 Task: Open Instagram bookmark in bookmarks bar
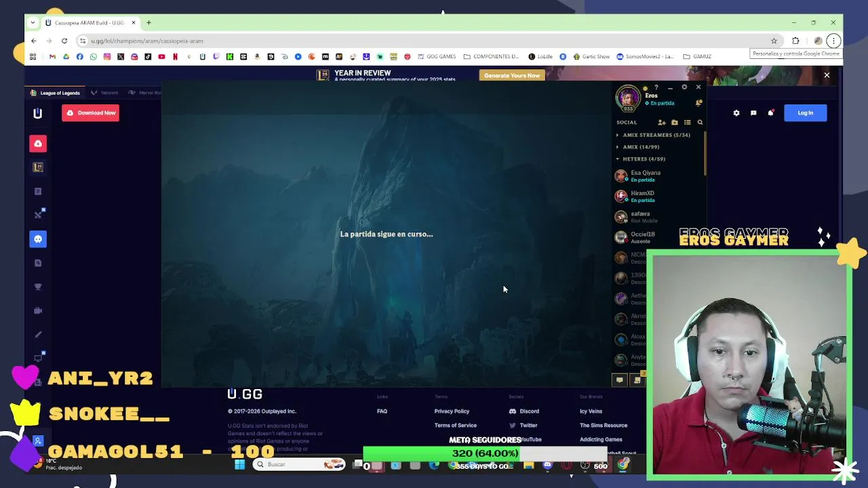pos(107,57)
